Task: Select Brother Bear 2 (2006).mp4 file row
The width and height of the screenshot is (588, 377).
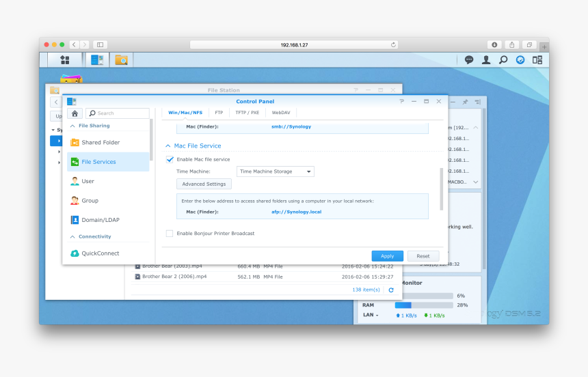Action: point(264,277)
